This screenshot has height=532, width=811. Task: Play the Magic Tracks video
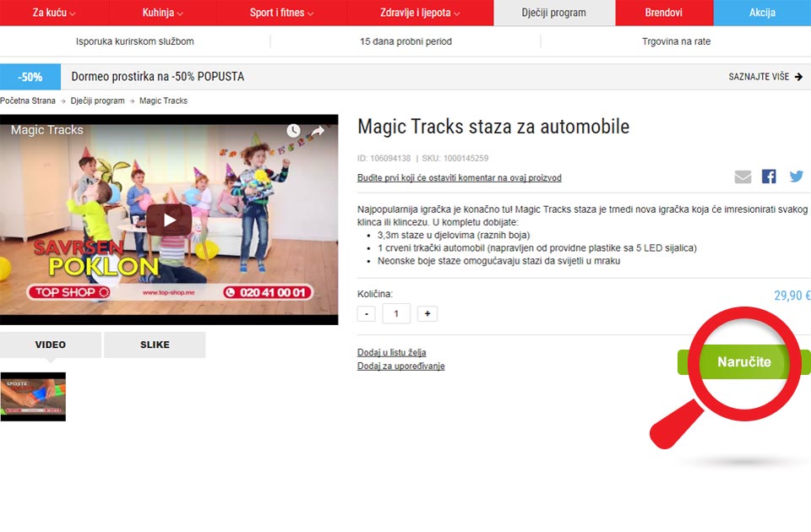(x=169, y=220)
